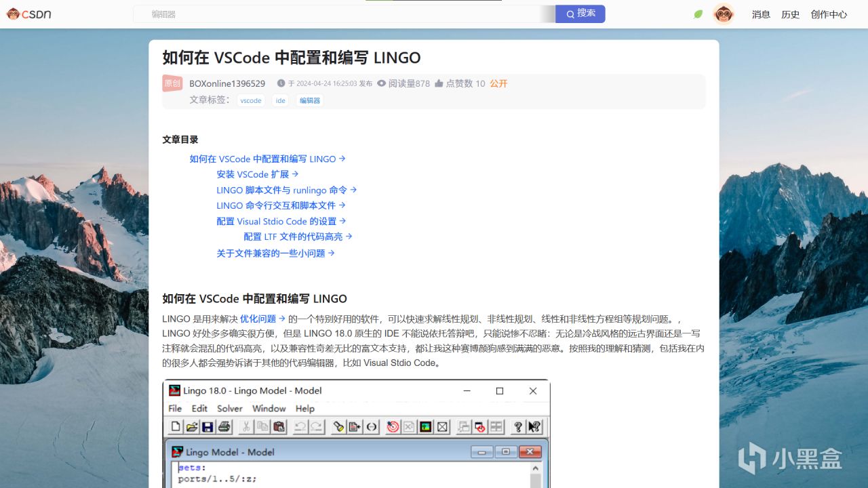868x488 pixels.
Task: Click the 搜索 search button
Action: (580, 14)
